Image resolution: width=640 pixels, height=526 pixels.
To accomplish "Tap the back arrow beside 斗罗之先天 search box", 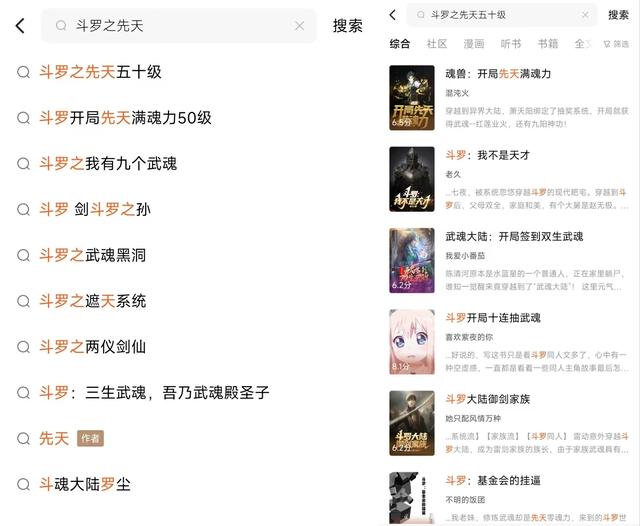I will [x=20, y=26].
